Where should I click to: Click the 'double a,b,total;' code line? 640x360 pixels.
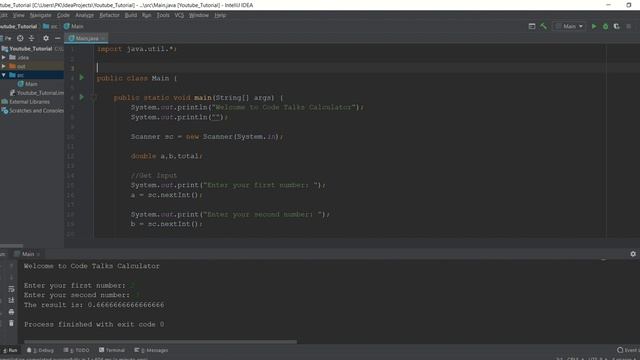tap(166, 156)
